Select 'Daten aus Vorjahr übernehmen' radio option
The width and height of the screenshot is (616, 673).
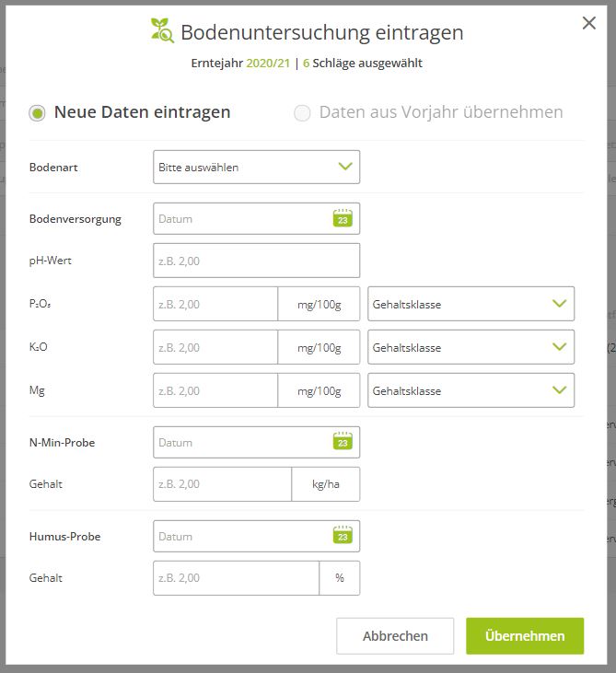coord(302,113)
